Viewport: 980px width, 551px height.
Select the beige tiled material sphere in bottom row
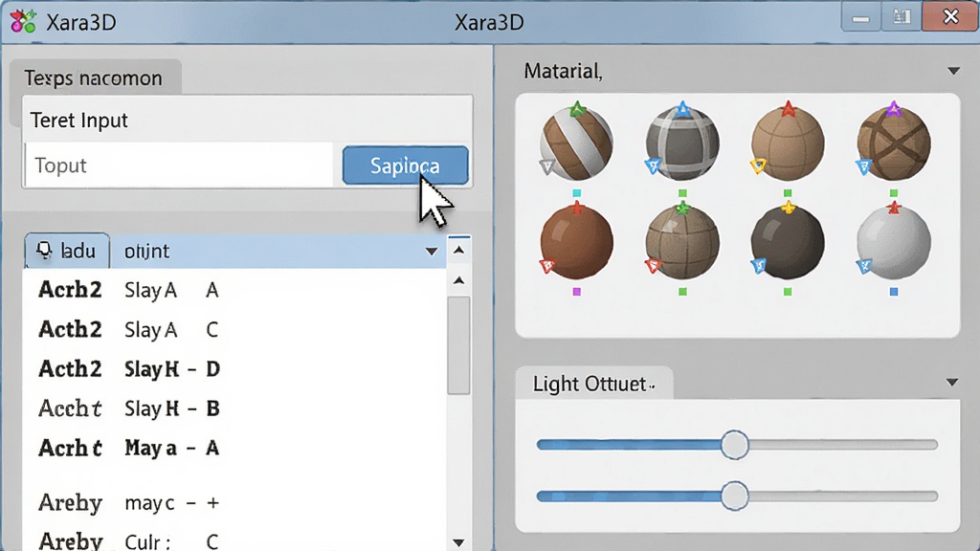[681, 242]
